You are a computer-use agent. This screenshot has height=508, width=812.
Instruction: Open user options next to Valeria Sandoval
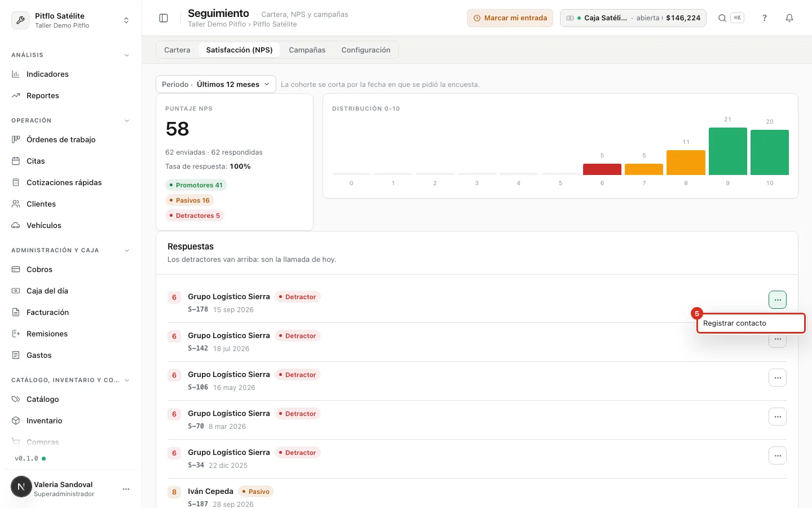(126, 489)
